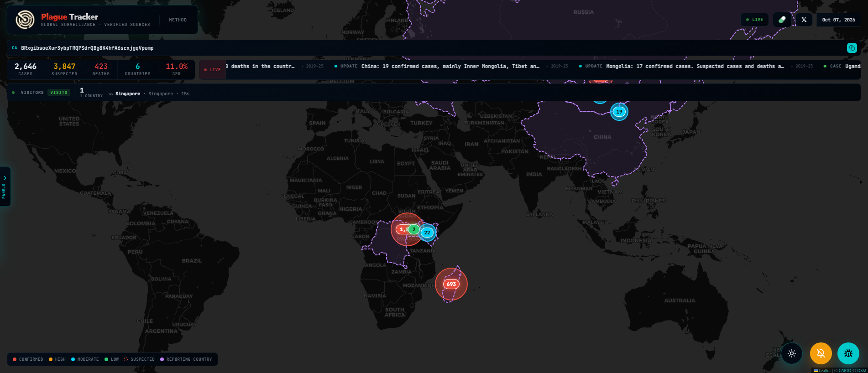Viewport: 868px width, 373px height.
Task: Click the 423 DEATHS statistic
Action: click(101, 69)
